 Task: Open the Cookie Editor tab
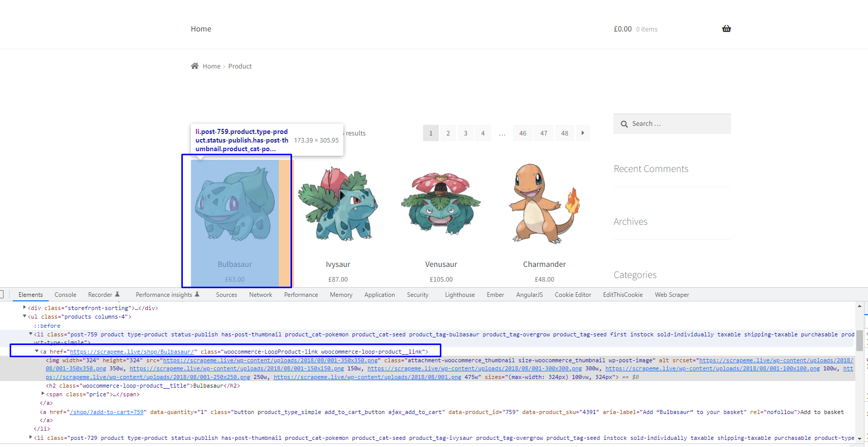[x=573, y=295]
